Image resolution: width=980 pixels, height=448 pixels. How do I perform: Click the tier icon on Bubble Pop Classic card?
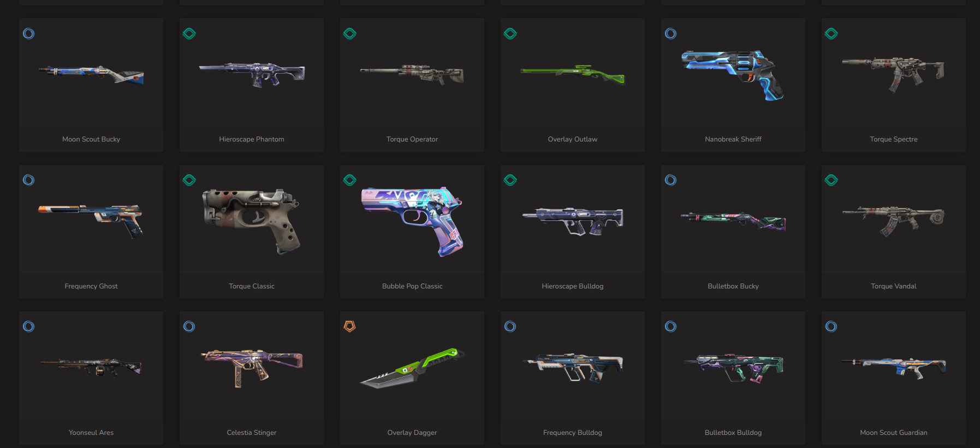pyautogui.click(x=349, y=180)
